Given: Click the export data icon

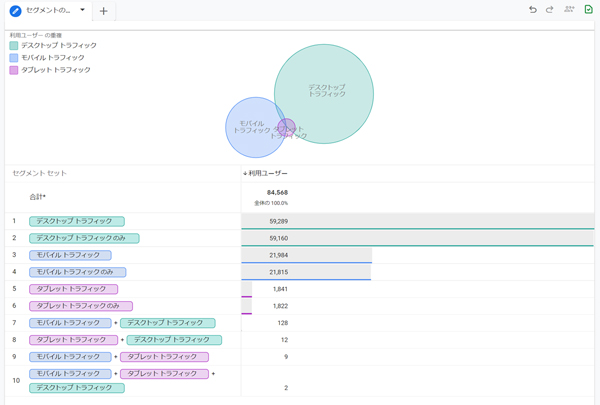Looking at the screenshot, I should coord(588,10).
